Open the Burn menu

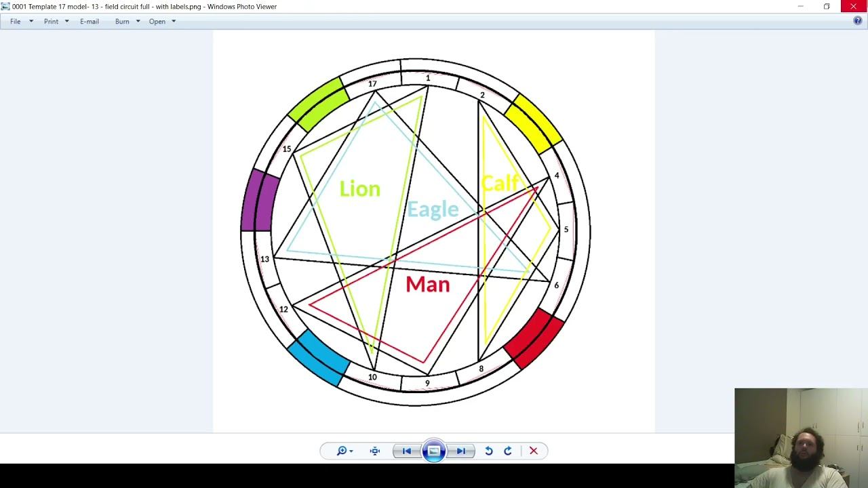(122, 22)
